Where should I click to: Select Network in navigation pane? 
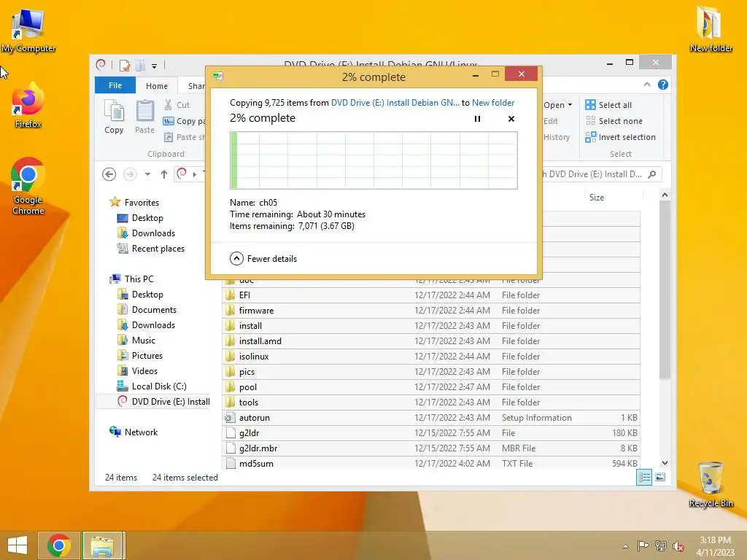point(134,432)
